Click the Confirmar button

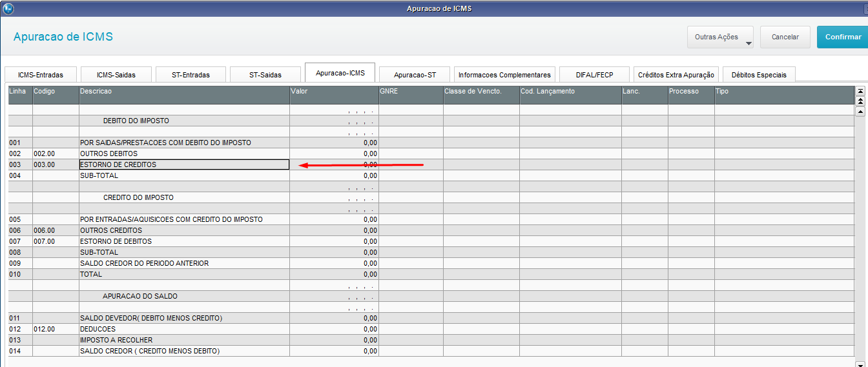tap(842, 37)
